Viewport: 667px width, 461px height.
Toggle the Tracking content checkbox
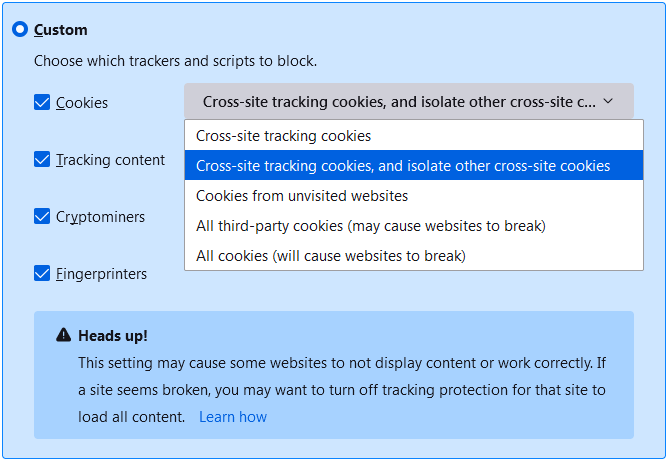42,159
